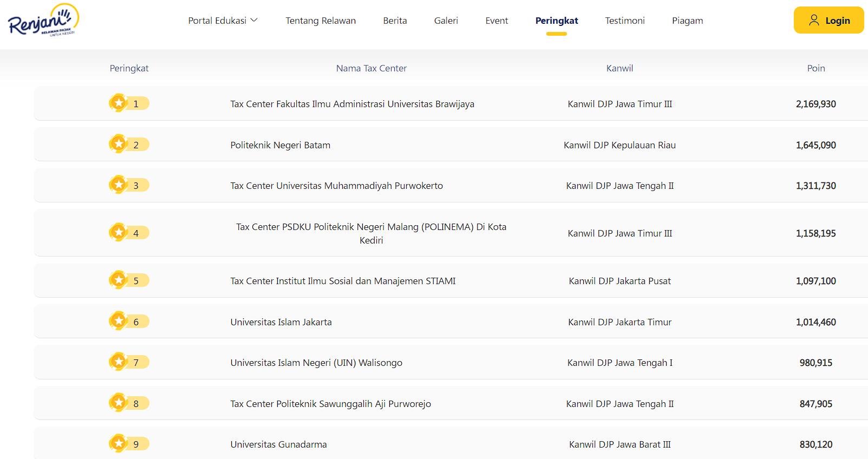
Task: Click Kanwil DJP Jakarta Pusat cell
Action: pos(620,281)
